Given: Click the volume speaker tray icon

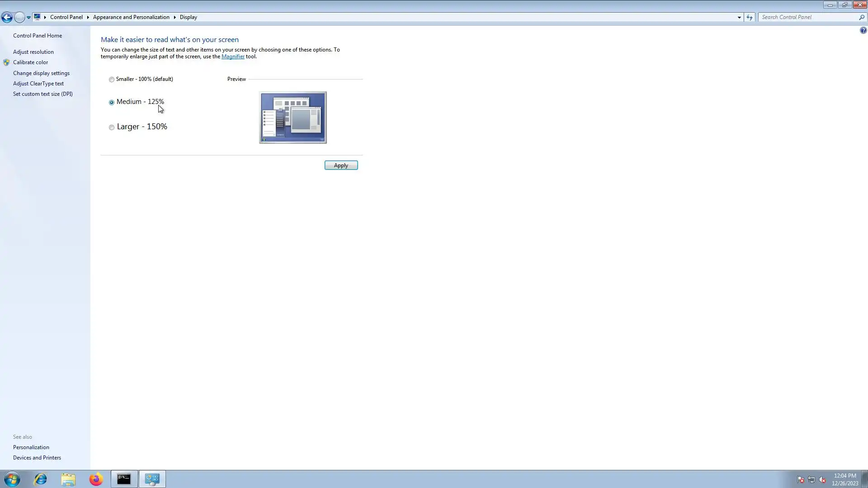Looking at the screenshot, I should (x=822, y=480).
